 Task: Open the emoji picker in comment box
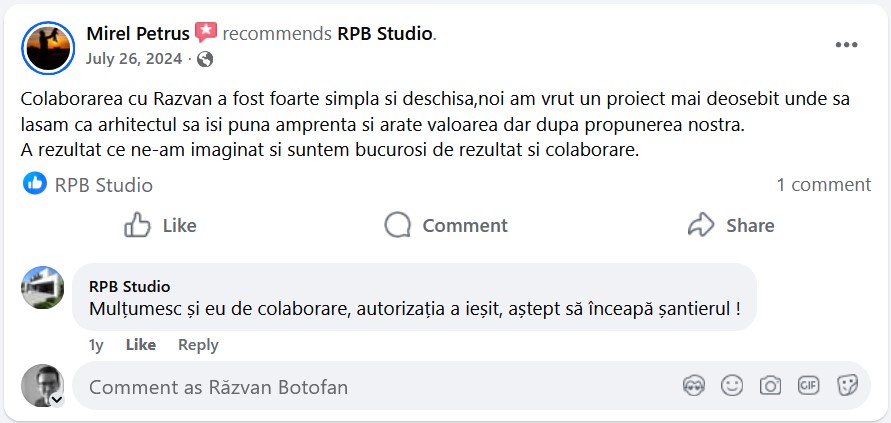click(732, 386)
